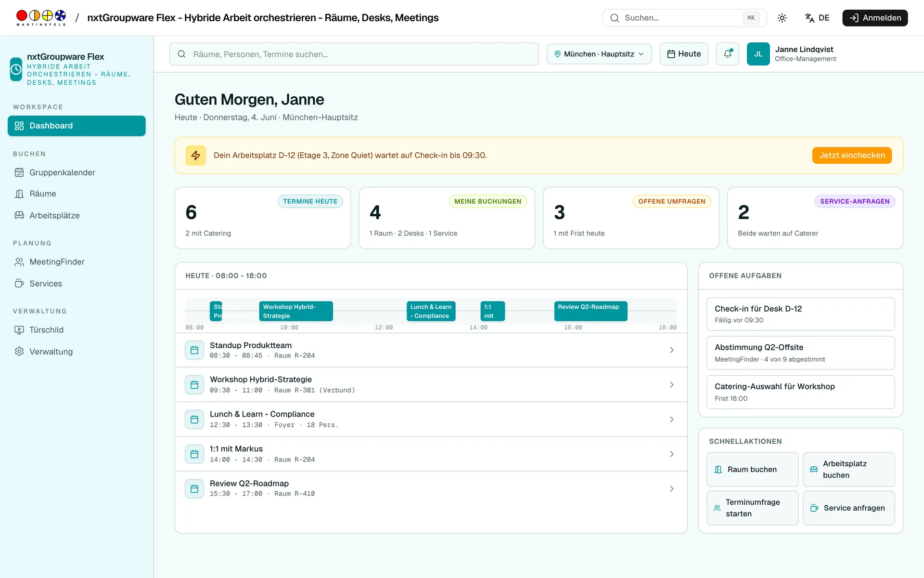
Task: Open Arbeitsplätze in the sidebar
Action: coord(77,215)
